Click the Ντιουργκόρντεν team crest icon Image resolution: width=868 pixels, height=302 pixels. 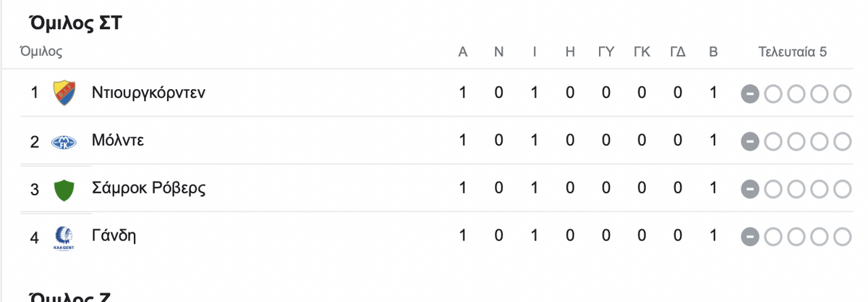[x=64, y=93]
